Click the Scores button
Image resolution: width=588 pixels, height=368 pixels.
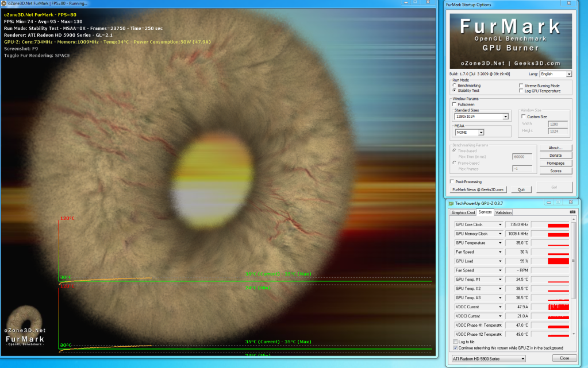556,171
